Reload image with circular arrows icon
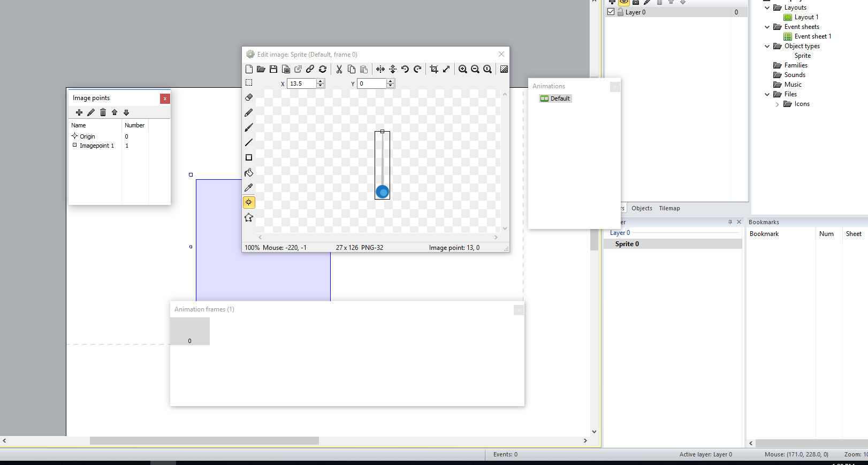 tap(323, 69)
